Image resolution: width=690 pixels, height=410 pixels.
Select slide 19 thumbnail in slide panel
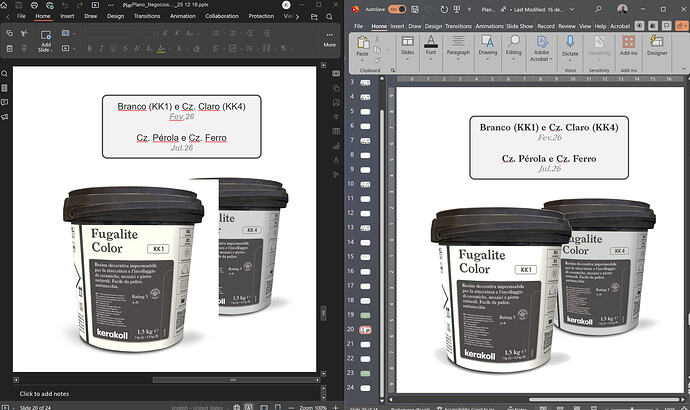(365, 315)
